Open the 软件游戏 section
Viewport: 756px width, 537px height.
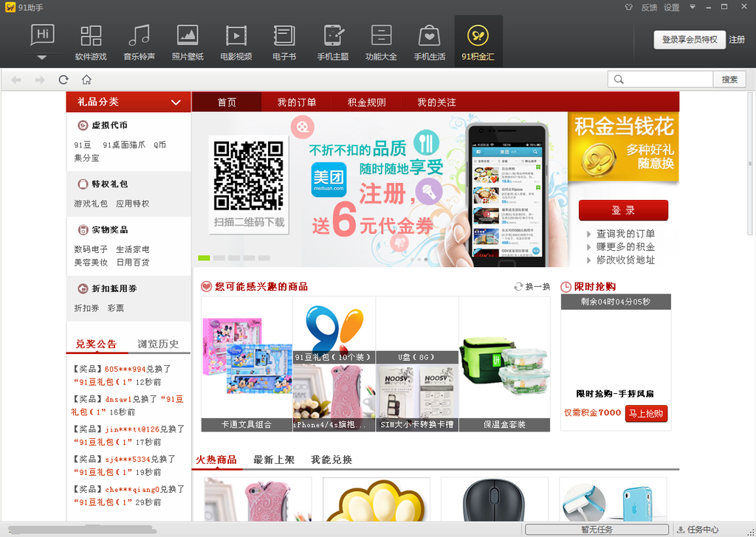[x=91, y=43]
